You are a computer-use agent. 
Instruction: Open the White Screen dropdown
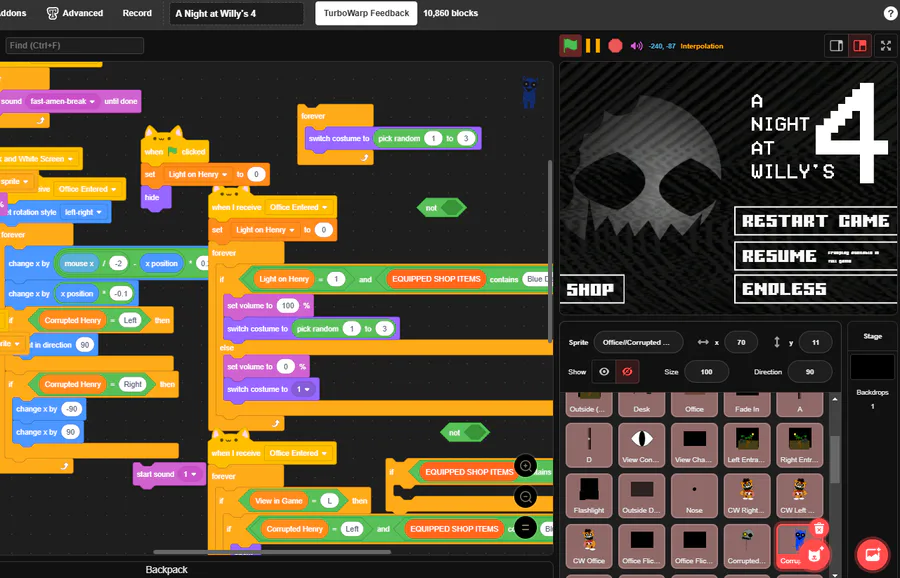[39, 159]
